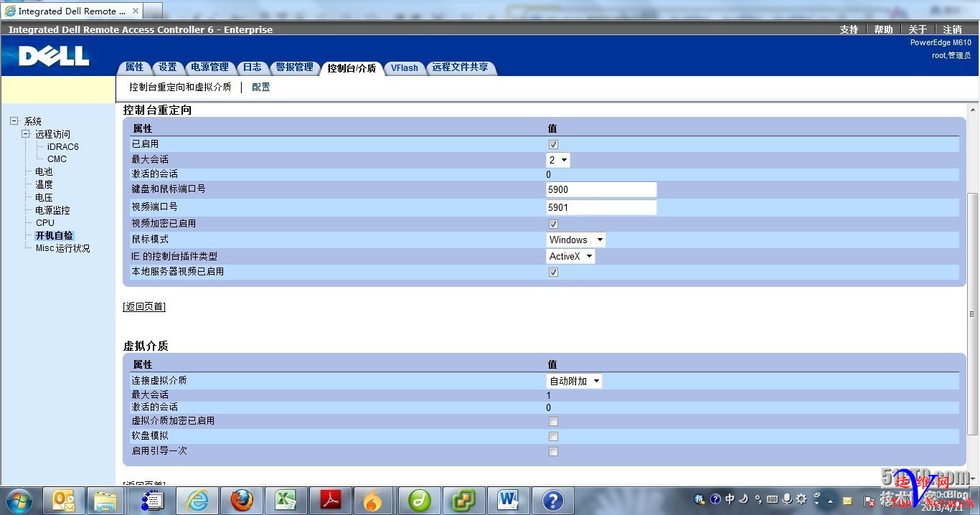Select 电源监控 in the navigation tree
This screenshot has width=980, height=515.
(52, 210)
